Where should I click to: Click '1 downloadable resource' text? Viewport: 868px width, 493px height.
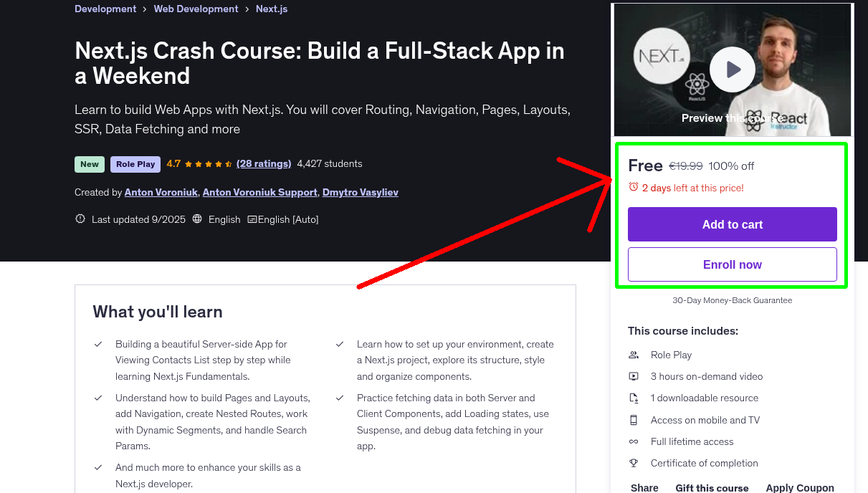tap(705, 398)
